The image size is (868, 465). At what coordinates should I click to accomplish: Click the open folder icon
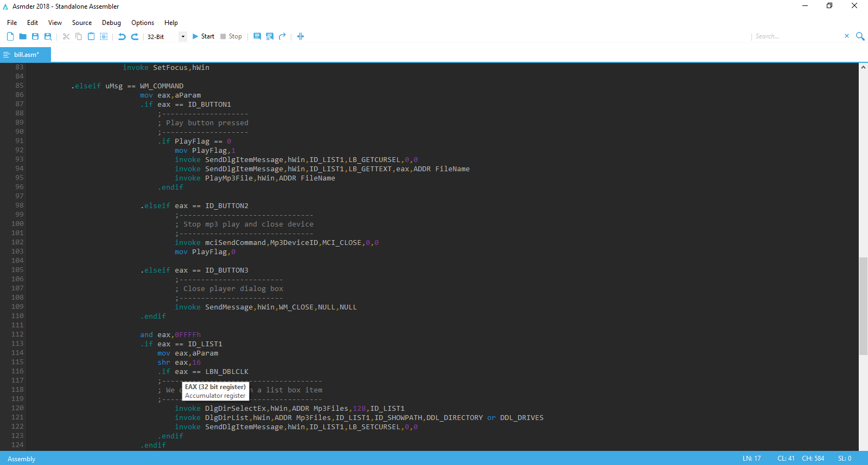(x=23, y=36)
